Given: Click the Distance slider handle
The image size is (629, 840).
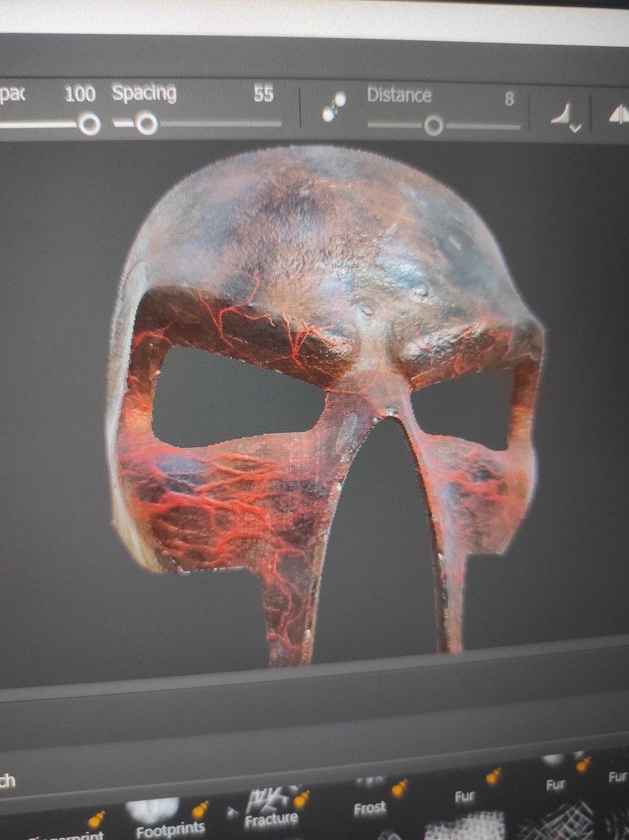Looking at the screenshot, I should [x=434, y=126].
